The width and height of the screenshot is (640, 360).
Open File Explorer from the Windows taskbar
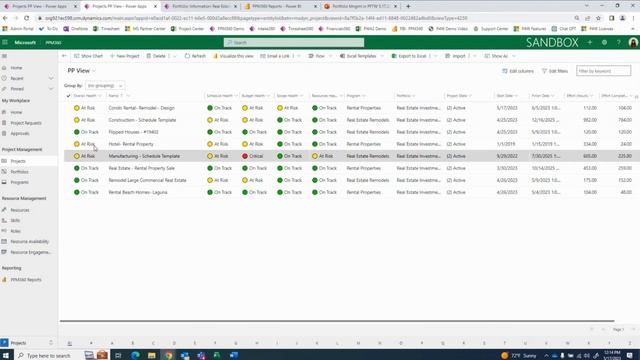pyautogui.click(x=151, y=355)
